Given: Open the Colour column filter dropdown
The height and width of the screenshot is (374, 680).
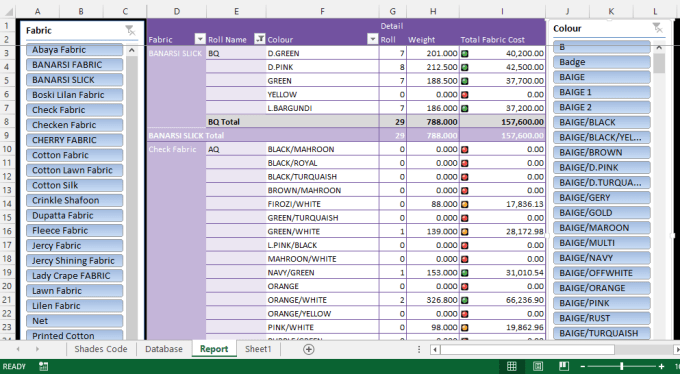Looking at the screenshot, I should [x=373, y=39].
